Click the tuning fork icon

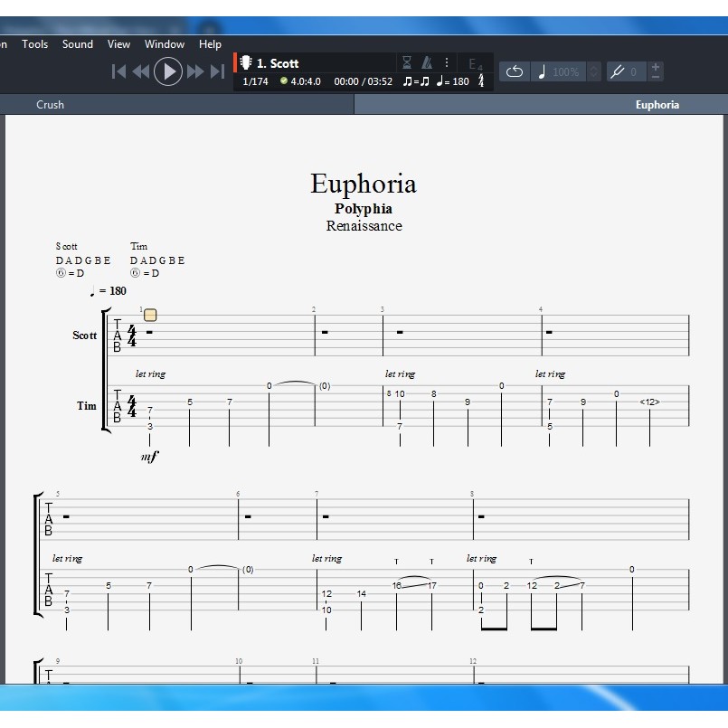tap(618, 71)
